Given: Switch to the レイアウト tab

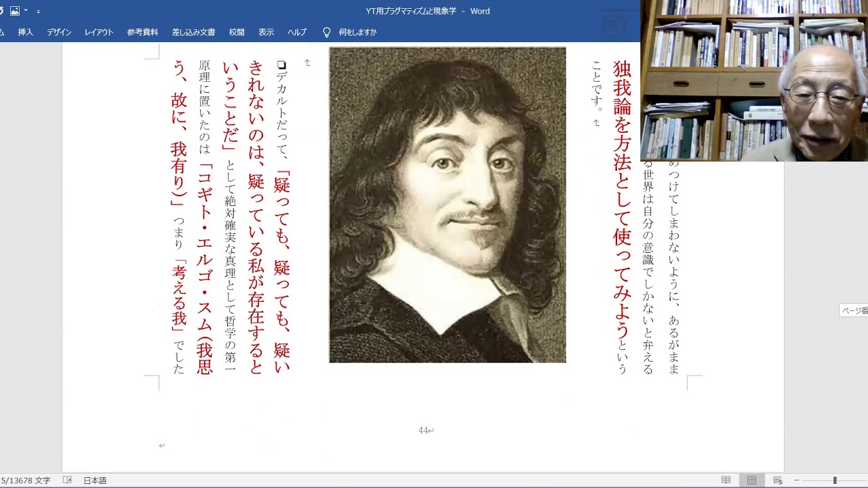Looking at the screenshot, I should (x=99, y=32).
